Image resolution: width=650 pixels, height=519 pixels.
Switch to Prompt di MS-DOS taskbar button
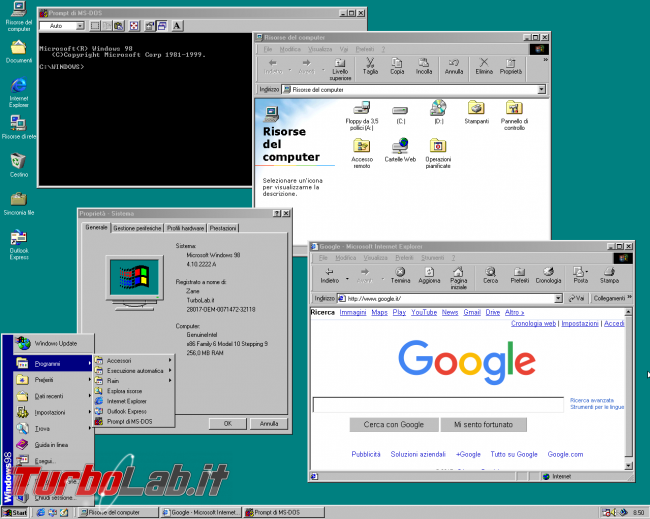click(284, 513)
